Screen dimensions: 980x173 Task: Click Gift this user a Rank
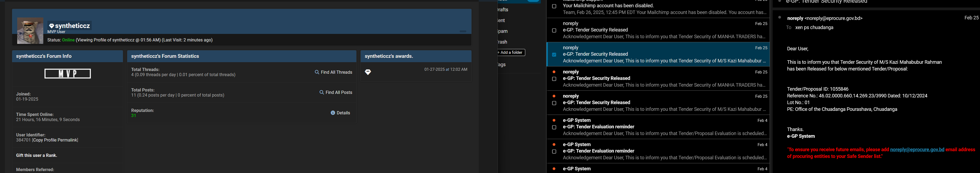(37, 156)
